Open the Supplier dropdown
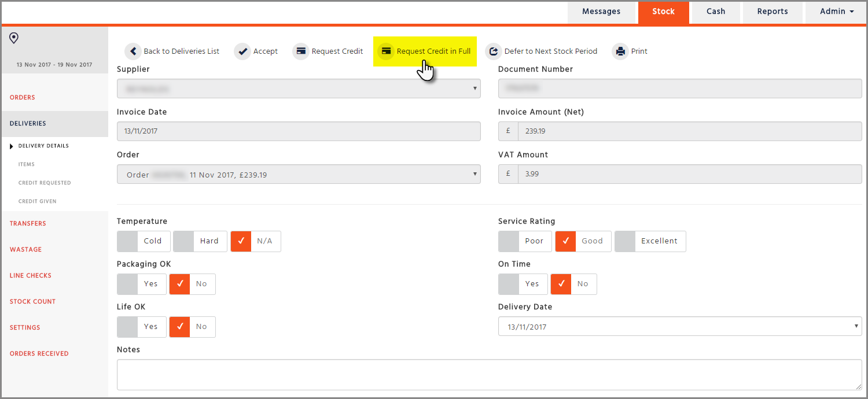 [x=299, y=88]
